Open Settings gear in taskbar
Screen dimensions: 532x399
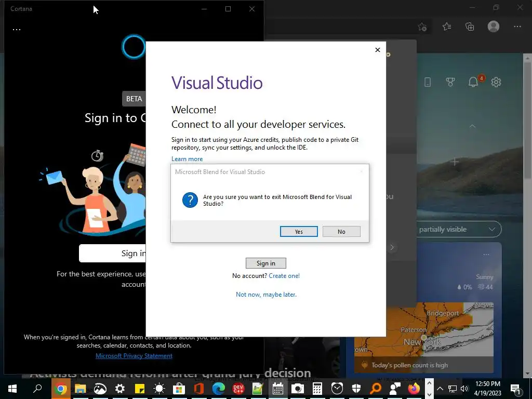[119, 389]
